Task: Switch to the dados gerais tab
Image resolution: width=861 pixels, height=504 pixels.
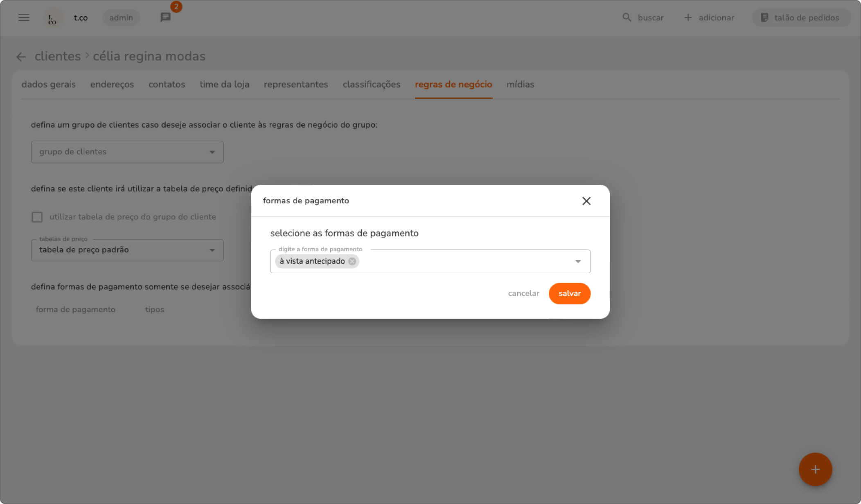Action: pyautogui.click(x=49, y=84)
